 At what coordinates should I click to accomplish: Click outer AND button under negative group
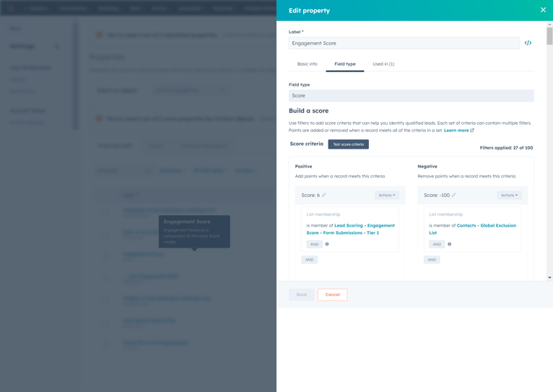pyautogui.click(x=432, y=260)
